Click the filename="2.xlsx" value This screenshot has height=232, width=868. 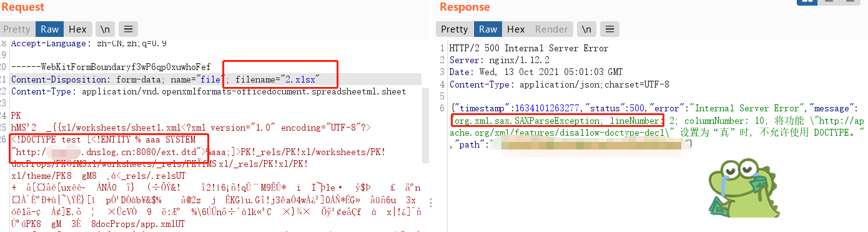click(277, 79)
